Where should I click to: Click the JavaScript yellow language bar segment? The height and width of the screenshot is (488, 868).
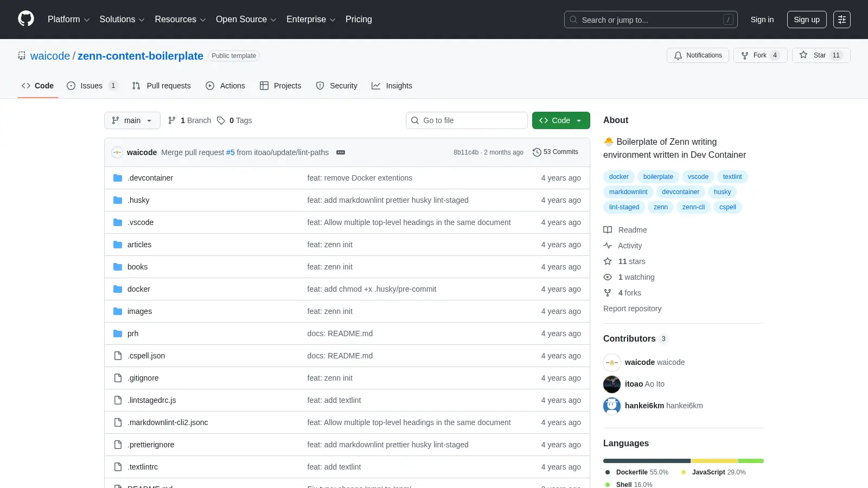(714, 461)
